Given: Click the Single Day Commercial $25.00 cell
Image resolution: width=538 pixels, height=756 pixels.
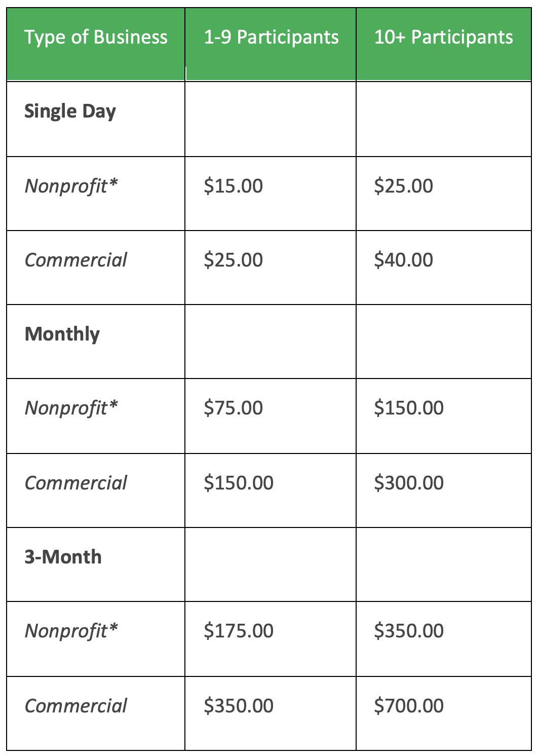Looking at the screenshot, I should [233, 260].
